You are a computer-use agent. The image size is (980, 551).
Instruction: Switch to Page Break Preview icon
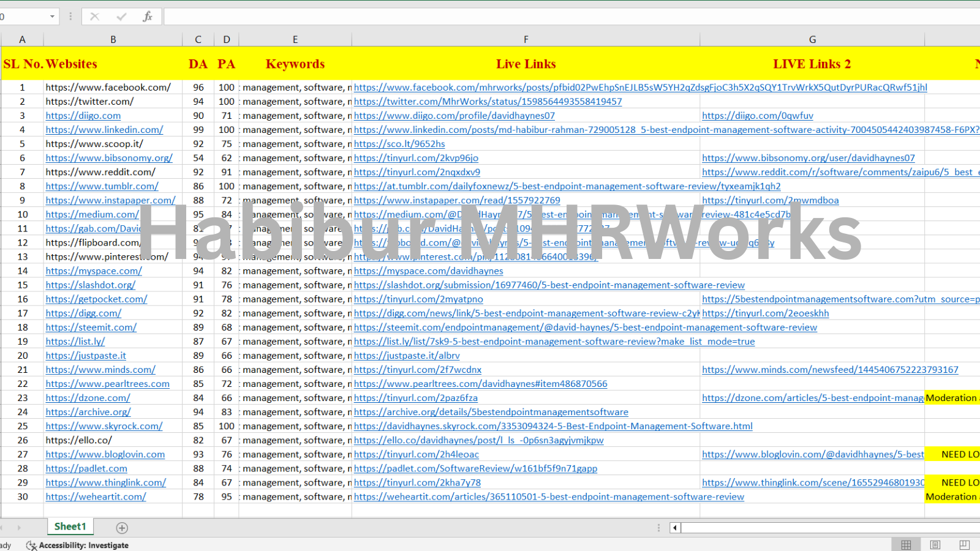[x=964, y=545]
